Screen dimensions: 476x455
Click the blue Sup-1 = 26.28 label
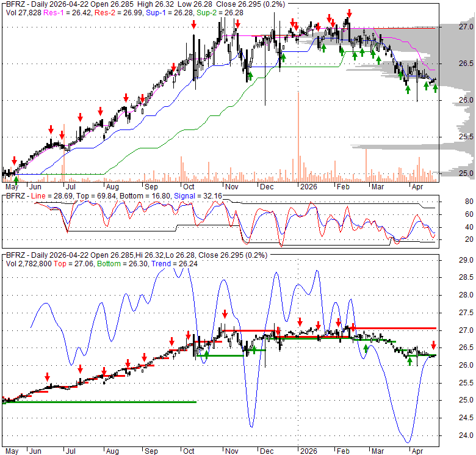(170, 13)
